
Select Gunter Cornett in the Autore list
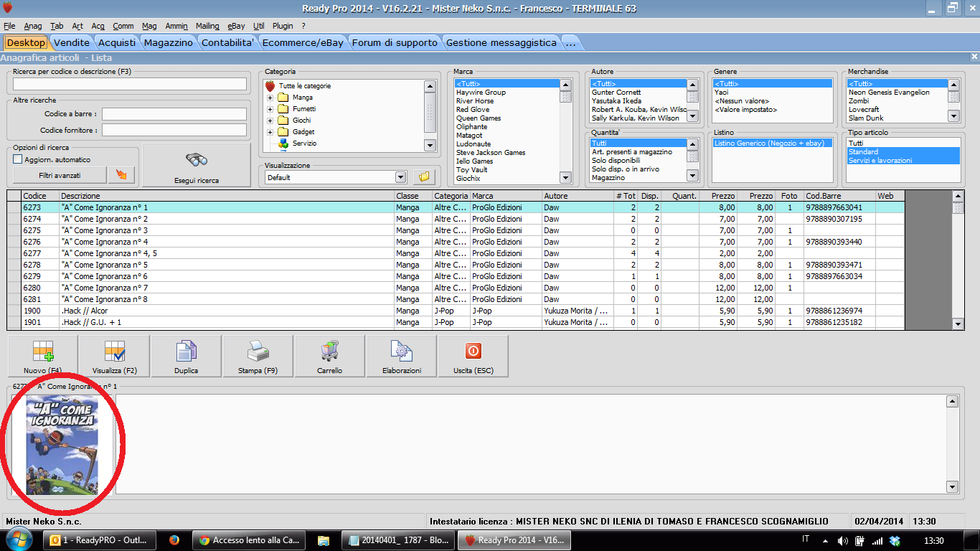(x=616, y=93)
